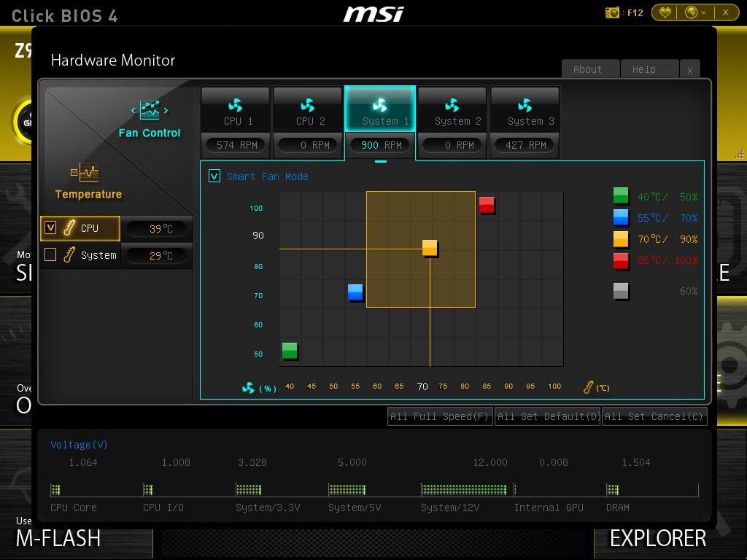Click the fan percent icon below the graph
Viewport: 747px width, 560px height.
pos(248,388)
